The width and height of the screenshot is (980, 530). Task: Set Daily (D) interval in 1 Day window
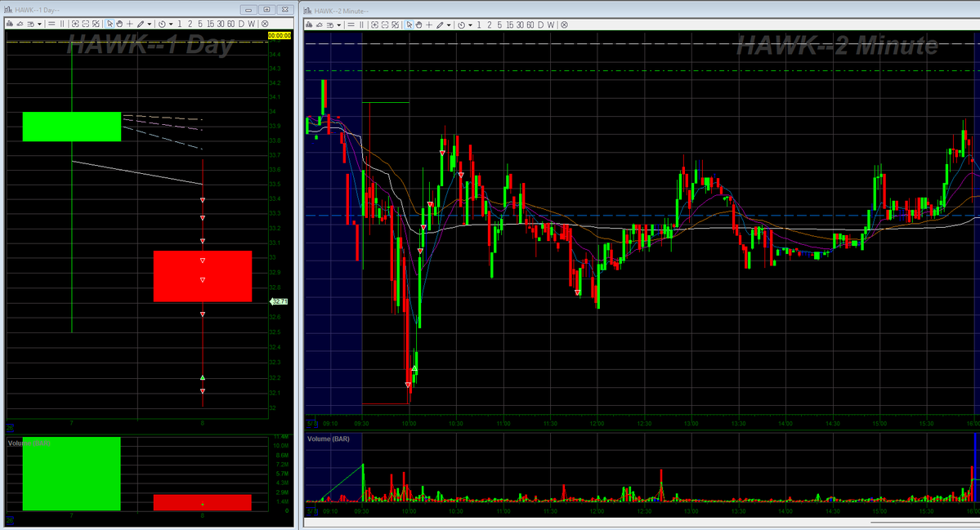pos(241,24)
